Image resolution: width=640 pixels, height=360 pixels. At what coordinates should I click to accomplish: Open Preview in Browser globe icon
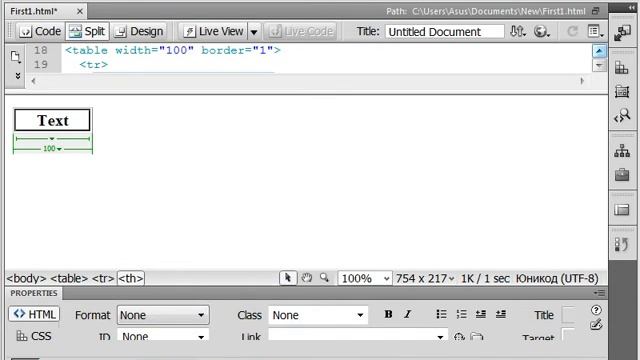[x=542, y=31]
